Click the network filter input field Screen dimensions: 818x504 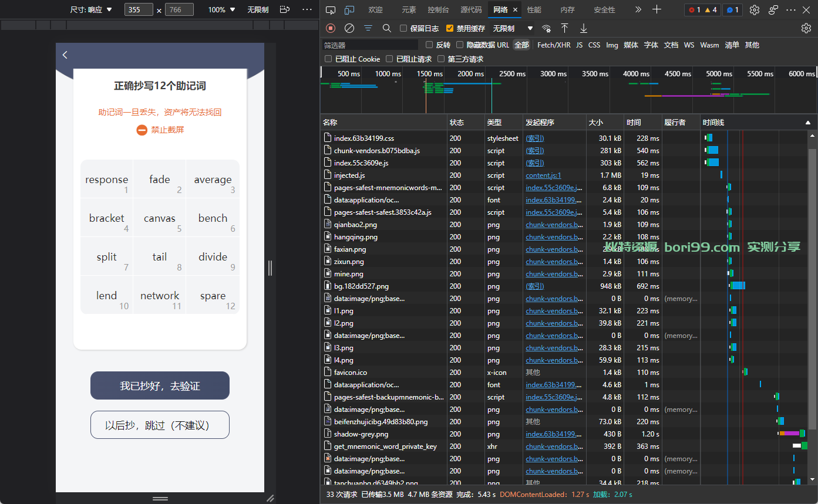click(370, 45)
